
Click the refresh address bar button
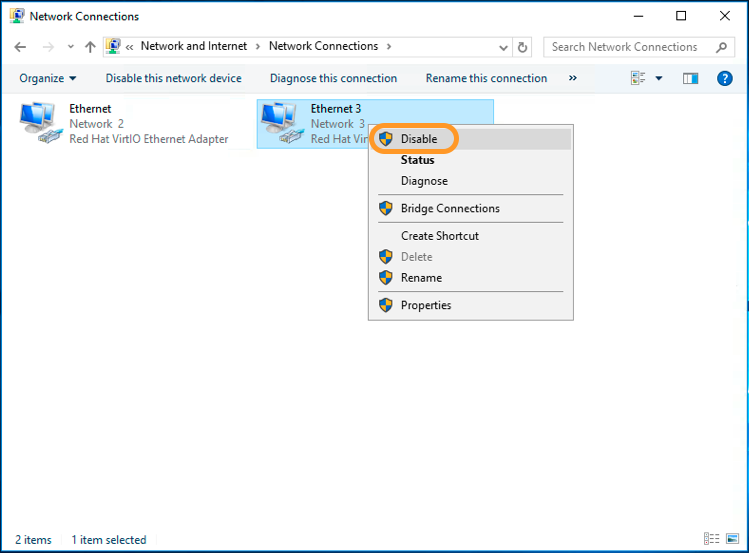click(x=523, y=47)
